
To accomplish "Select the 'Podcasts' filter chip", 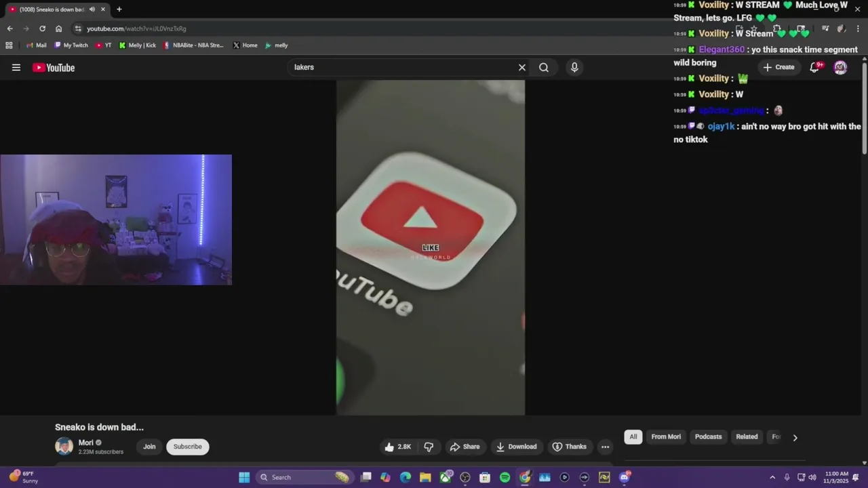I will 708,437.
